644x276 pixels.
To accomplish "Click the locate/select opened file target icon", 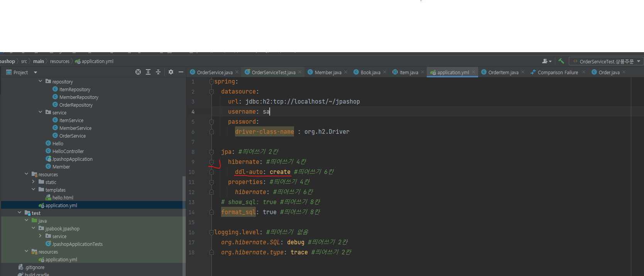I will tap(138, 72).
